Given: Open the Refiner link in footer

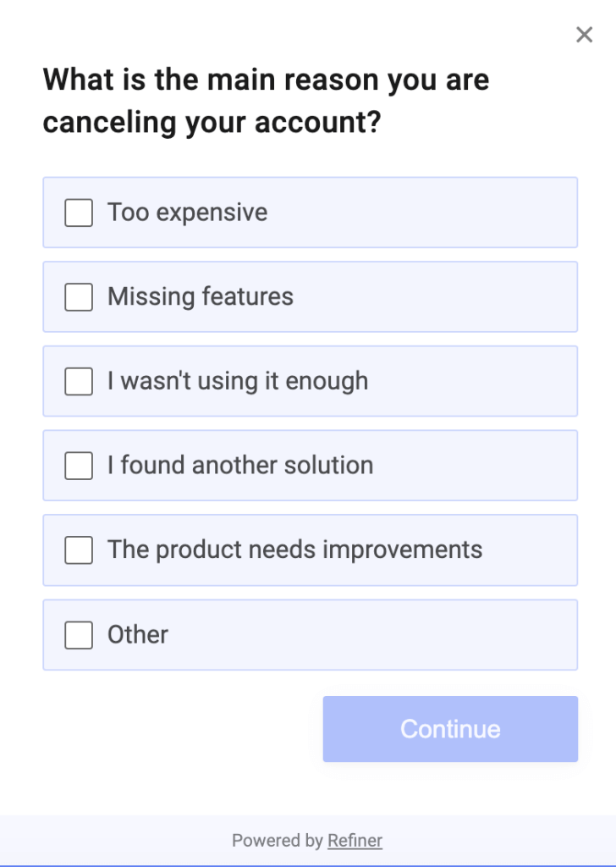Looking at the screenshot, I should [x=355, y=841].
